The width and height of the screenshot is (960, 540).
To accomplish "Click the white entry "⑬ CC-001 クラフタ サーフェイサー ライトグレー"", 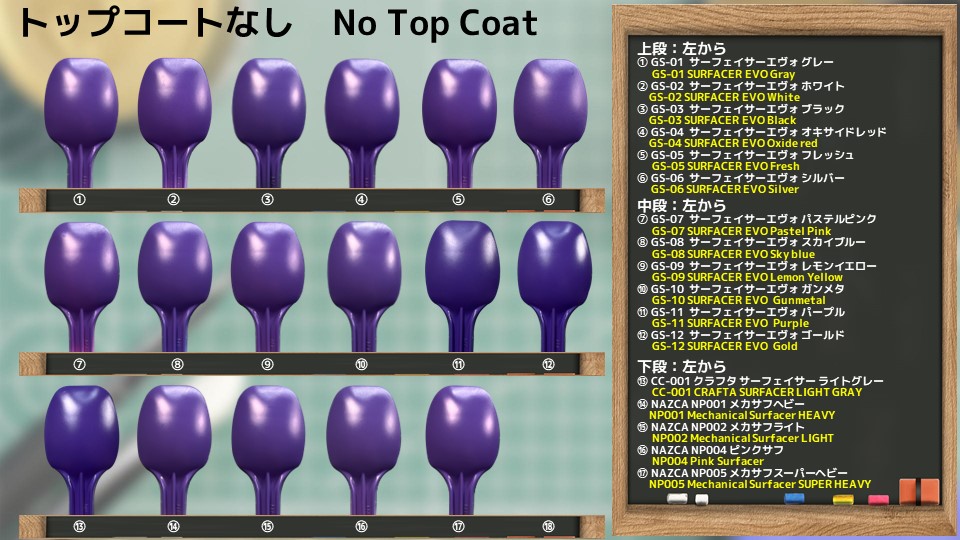I will 760,380.
